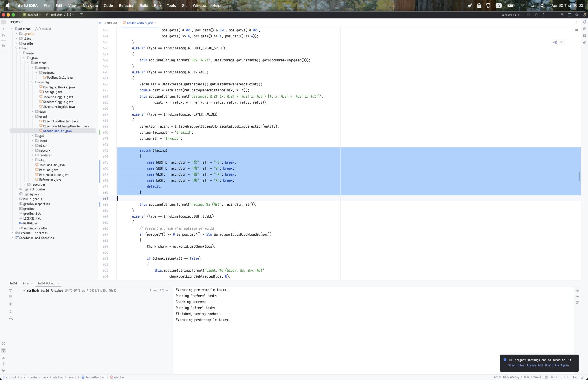Dismiss the Gradle reload floating toolbar
The image size is (588, 380).
(x=561, y=42)
